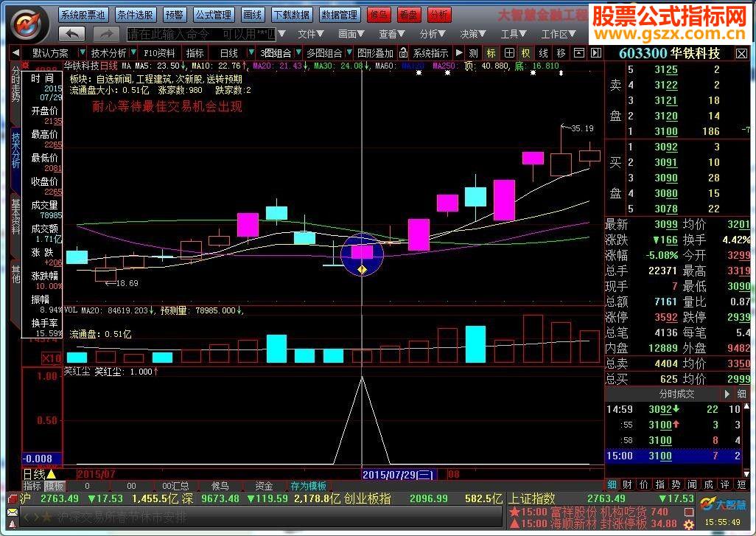Screen dimensions: 756x536
Task: Click the 系统股票池 button
Action: coord(83,15)
